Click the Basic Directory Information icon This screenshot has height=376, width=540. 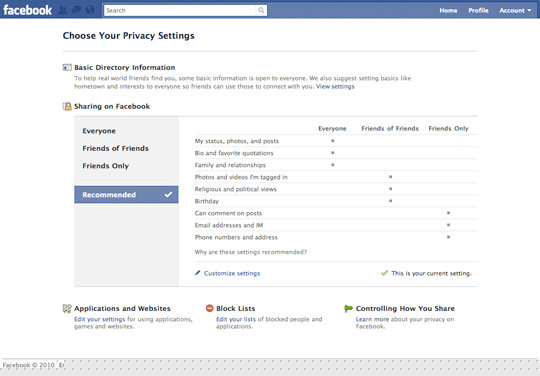(x=67, y=67)
